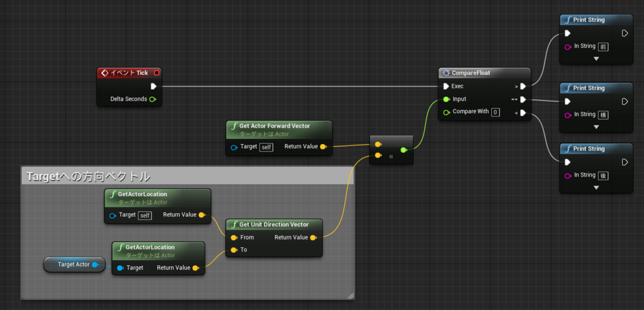Select the Print String 横 node title
Image resolution: width=644 pixels, height=310 pixels.
coord(589,88)
